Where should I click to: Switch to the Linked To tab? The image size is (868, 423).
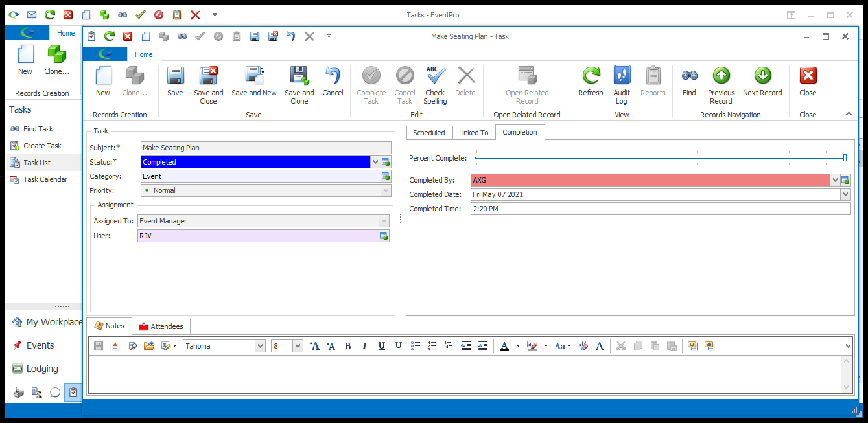(473, 133)
